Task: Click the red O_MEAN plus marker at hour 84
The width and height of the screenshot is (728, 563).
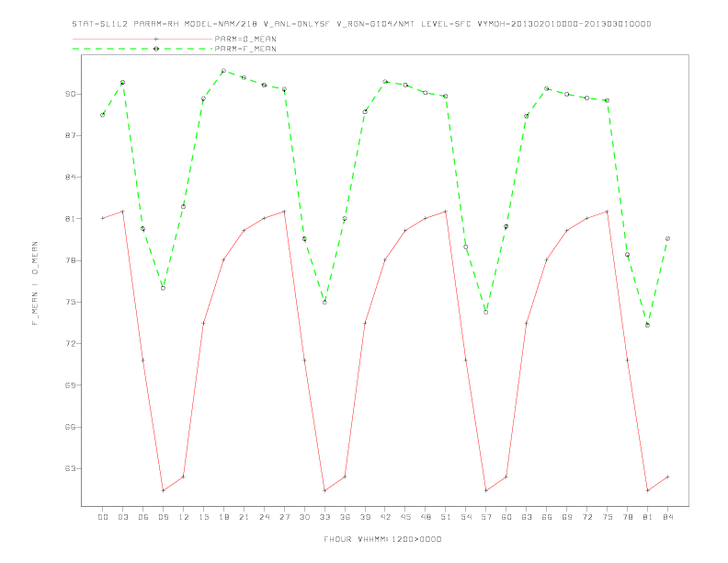Action: 668,477
